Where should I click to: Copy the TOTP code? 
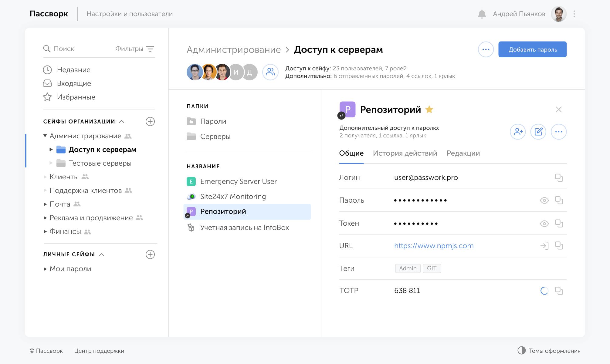point(559,291)
